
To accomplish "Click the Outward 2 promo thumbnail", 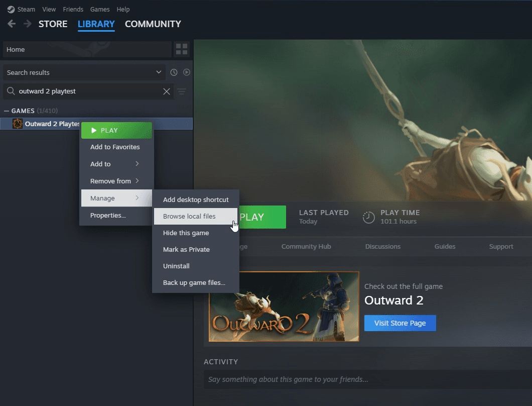I will click(284, 307).
